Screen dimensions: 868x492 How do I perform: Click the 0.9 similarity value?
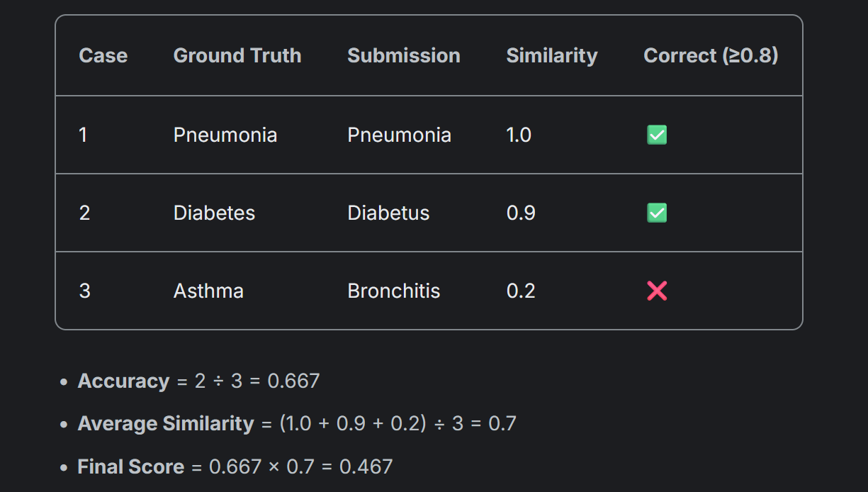click(521, 213)
